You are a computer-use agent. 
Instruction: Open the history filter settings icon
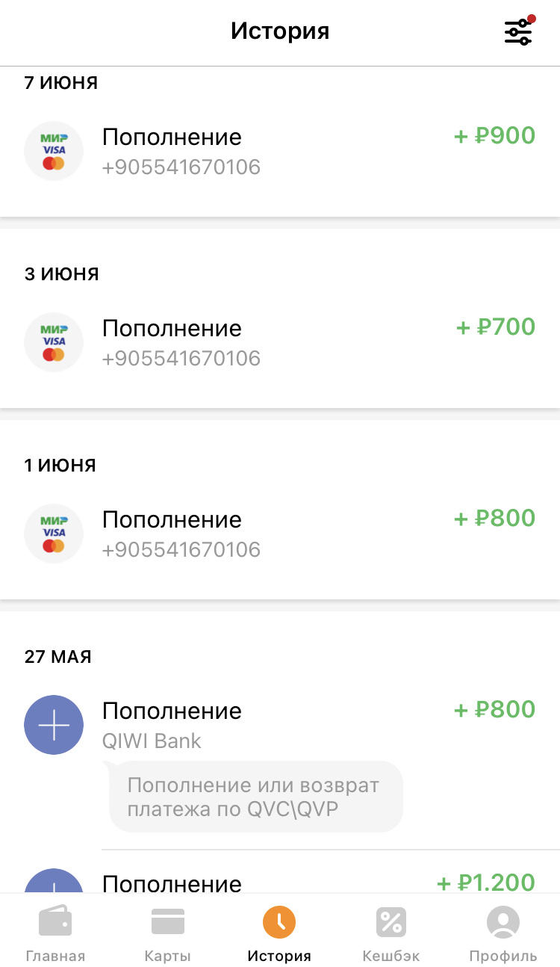(518, 31)
